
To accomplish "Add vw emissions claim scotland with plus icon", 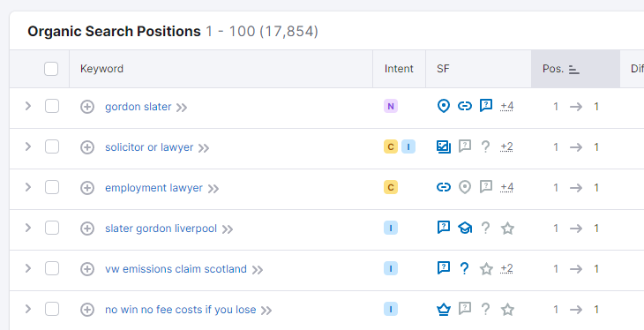I will (87, 269).
